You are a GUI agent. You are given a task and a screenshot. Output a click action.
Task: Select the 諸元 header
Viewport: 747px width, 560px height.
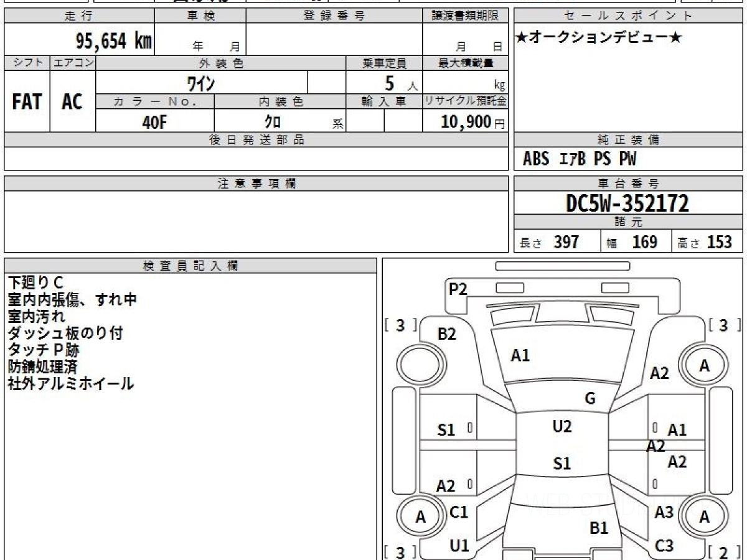pyautogui.click(x=628, y=223)
